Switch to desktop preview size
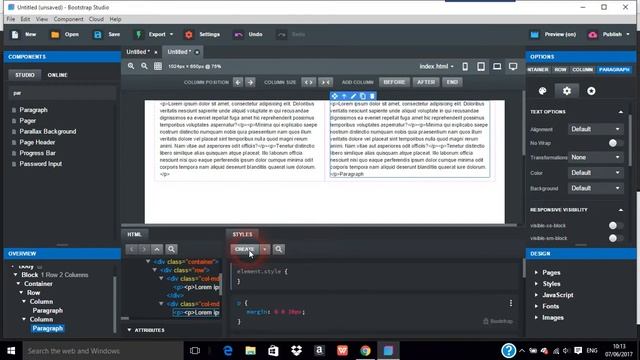640x360 pixels. point(513,66)
